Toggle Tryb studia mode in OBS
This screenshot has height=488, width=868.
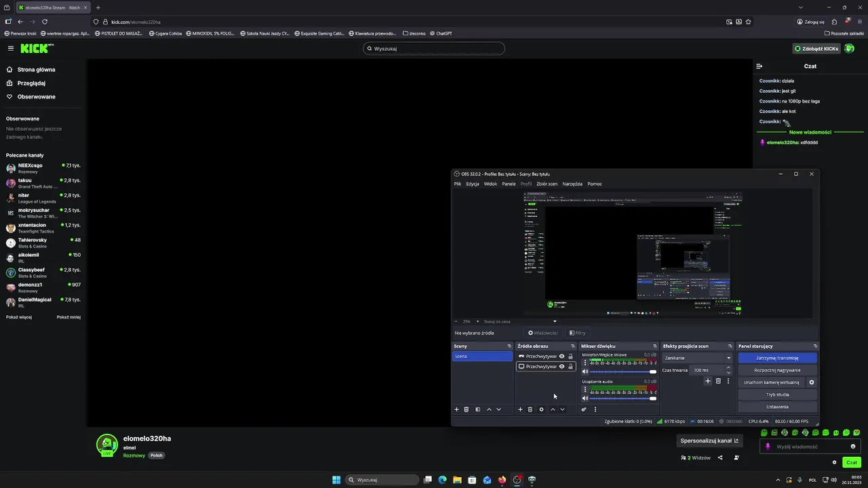coord(777,394)
